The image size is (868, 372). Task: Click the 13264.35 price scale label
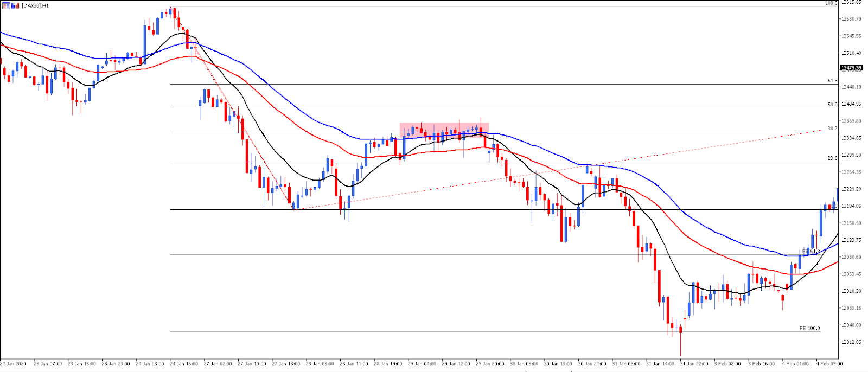click(x=851, y=172)
